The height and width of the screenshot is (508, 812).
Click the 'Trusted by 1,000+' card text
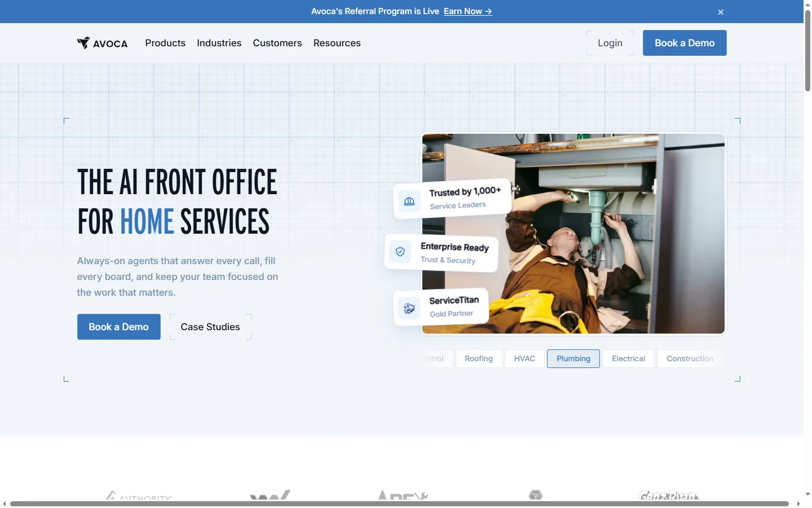click(x=465, y=191)
